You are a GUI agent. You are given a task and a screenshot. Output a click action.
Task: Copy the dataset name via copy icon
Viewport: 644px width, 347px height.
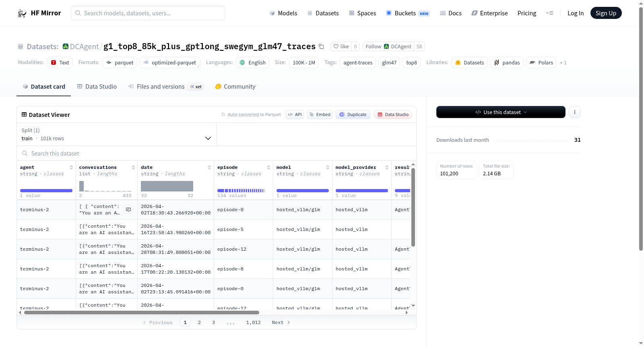pyautogui.click(x=321, y=46)
